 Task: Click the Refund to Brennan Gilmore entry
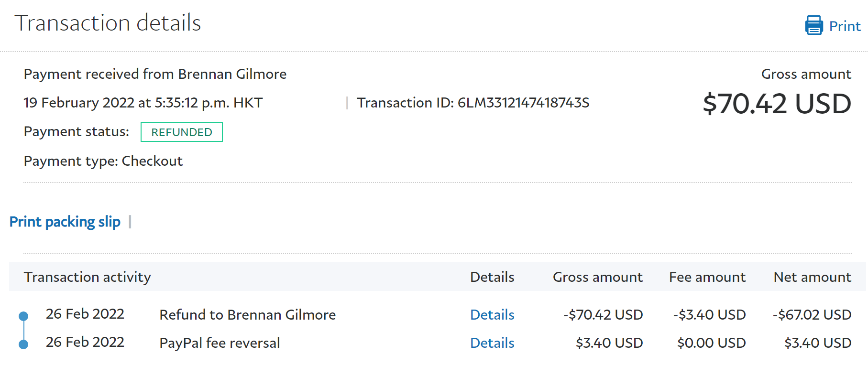coord(247,315)
